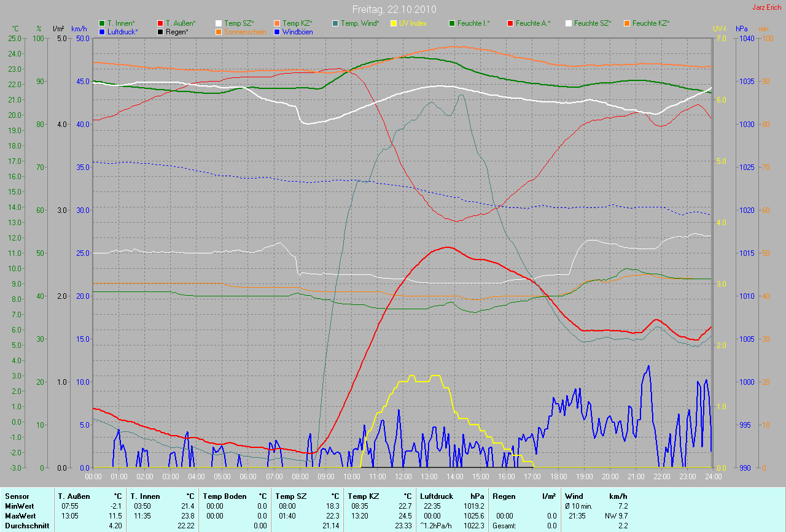
Task: Click the Sensor header in statistics table
Action: click(x=17, y=496)
